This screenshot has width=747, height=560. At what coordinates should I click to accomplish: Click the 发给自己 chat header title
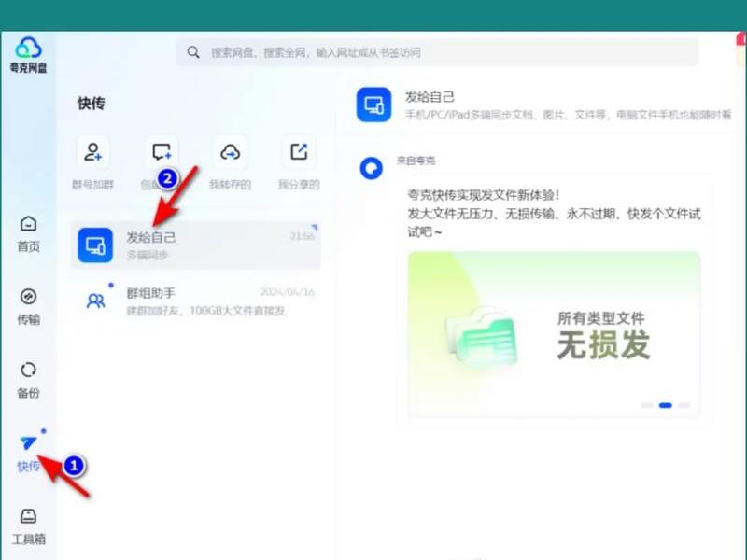(x=430, y=97)
